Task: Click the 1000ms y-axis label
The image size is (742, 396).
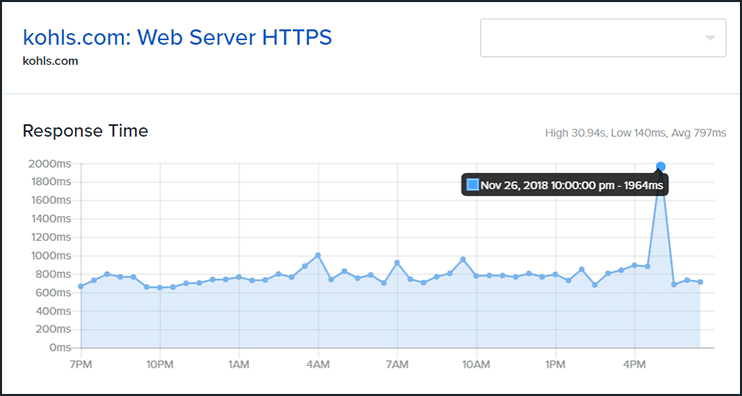Action: [50, 256]
